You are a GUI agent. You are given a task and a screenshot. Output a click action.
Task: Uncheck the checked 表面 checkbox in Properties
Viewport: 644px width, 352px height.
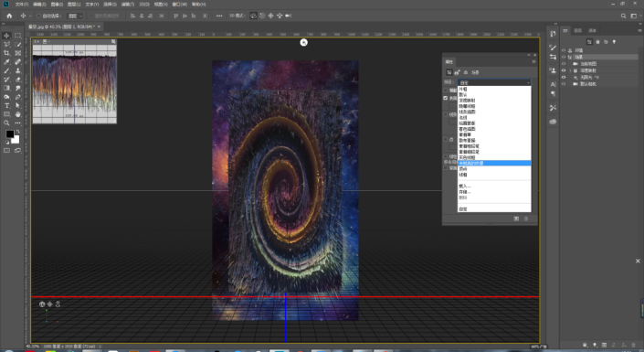point(446,98)
